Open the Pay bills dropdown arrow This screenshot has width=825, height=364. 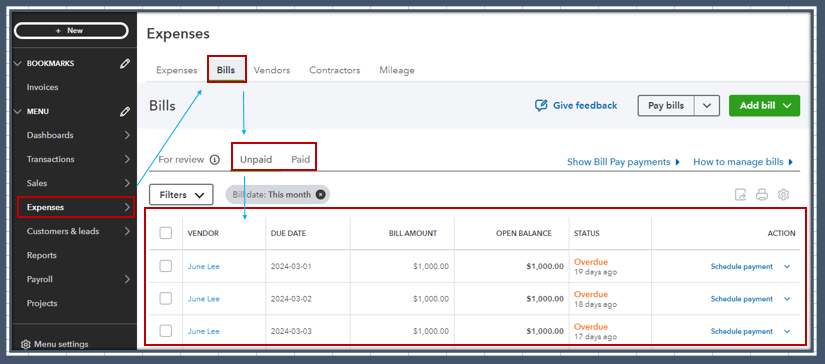(x=707, y=106)
